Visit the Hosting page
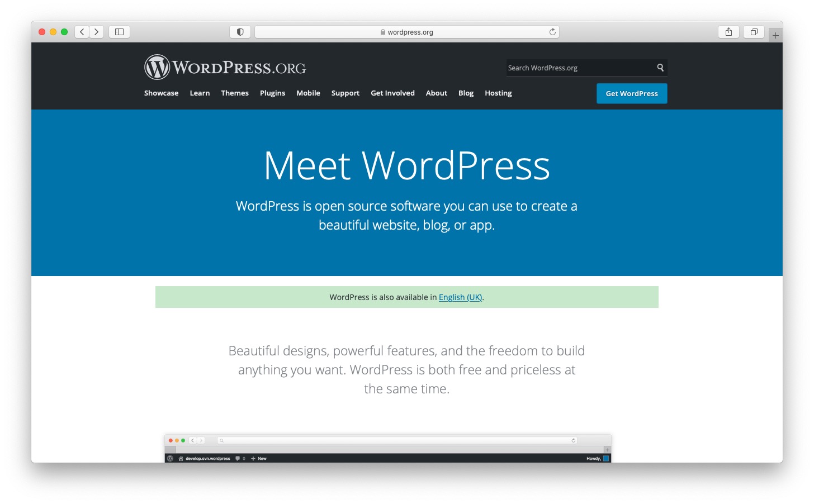This screenshot has width=814, height=504. click(498, 93)
